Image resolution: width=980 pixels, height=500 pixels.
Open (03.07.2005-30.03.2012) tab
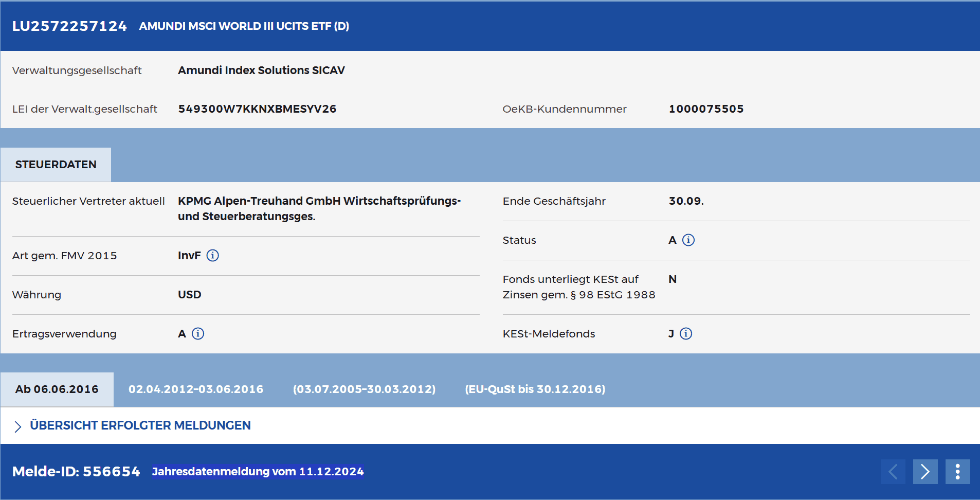(364, 389)
